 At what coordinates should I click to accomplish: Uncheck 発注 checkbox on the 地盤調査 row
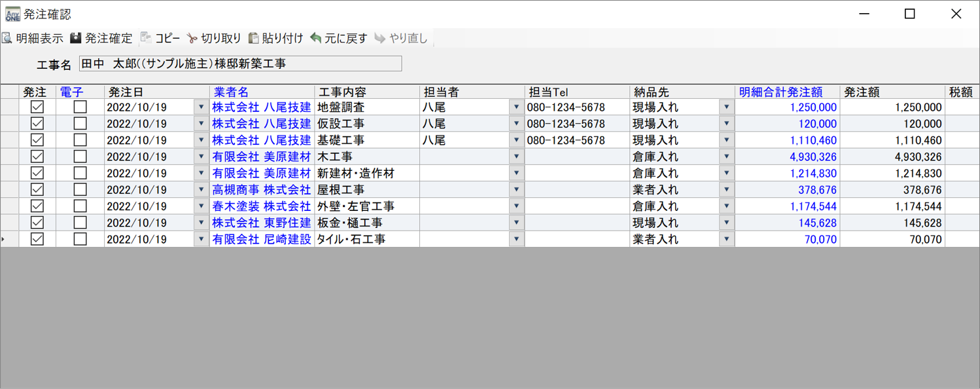37,107
